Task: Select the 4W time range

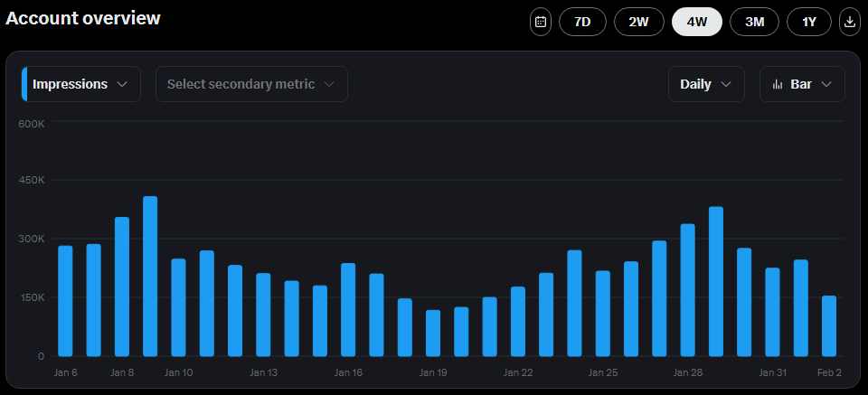Action: 696,22
